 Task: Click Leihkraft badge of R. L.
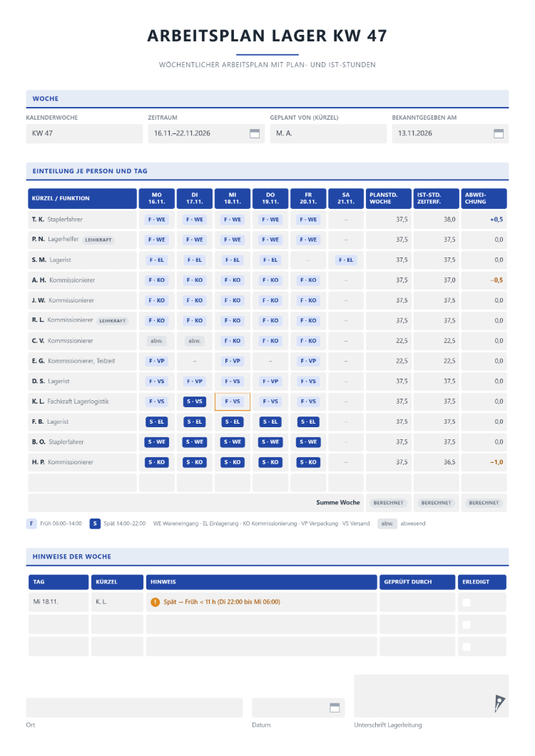pos(113,321)
